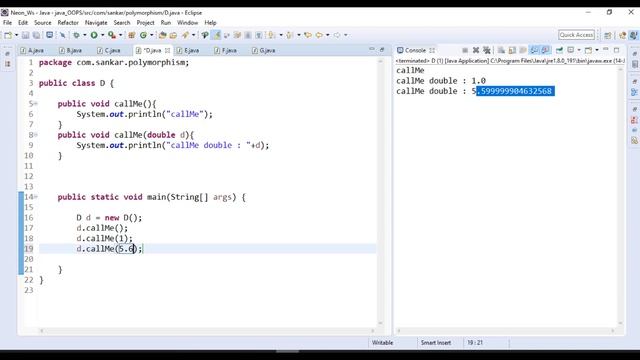Click the green Run button icon
640x360 pixels.
94,35
